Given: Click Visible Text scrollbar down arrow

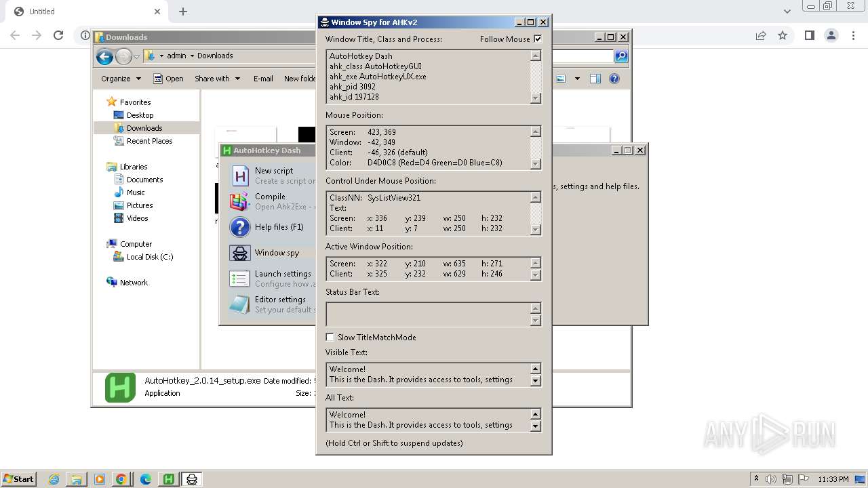Looking at the screenshot, I should click(x=536, y=381).
